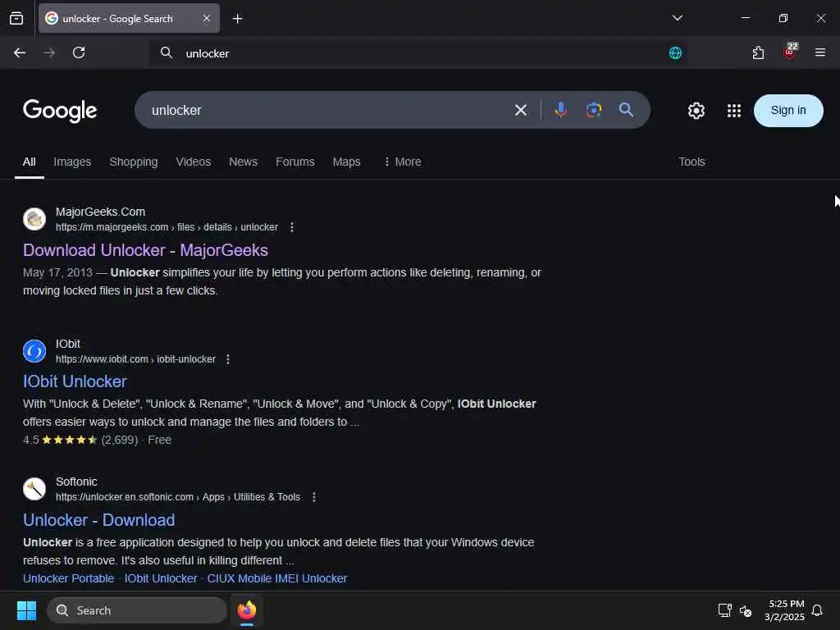Screen dimensions: 840x630
Task: Open the Windows Start menu
Action: tap(26, 610)
